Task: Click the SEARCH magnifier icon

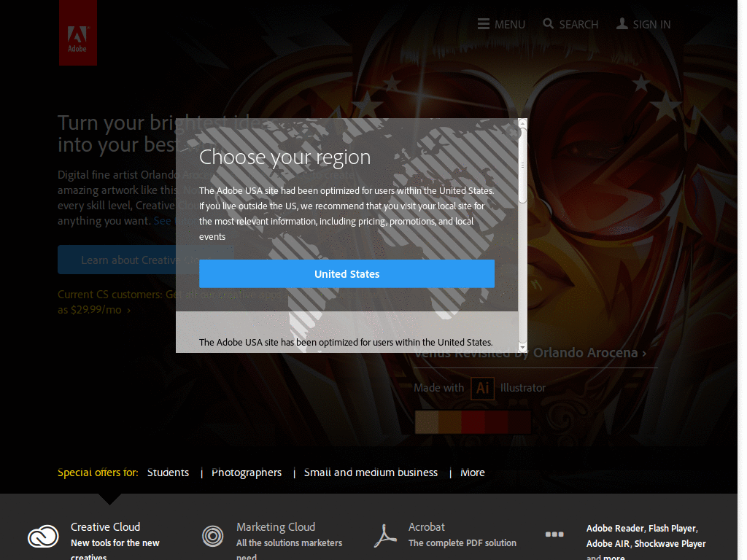Action: tap(549, 24)
